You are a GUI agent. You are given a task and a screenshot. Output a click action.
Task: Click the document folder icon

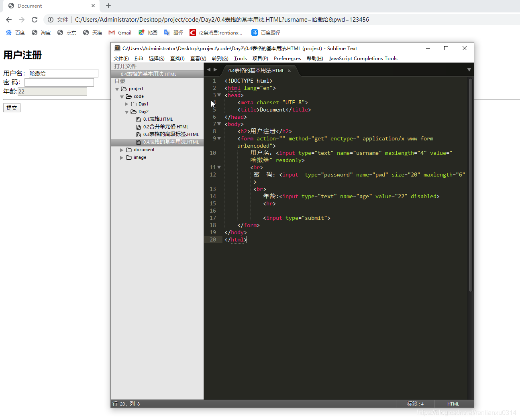tap(129, 150)
